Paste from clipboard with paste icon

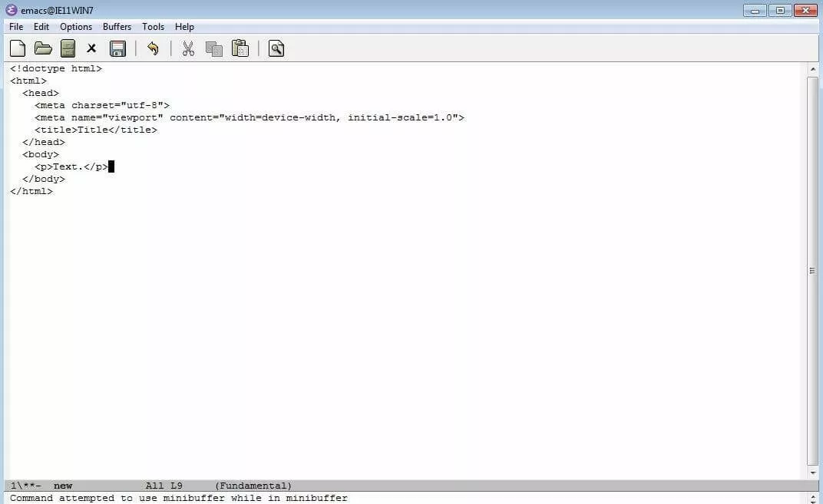pyautogui.click(x=240, y=48)
